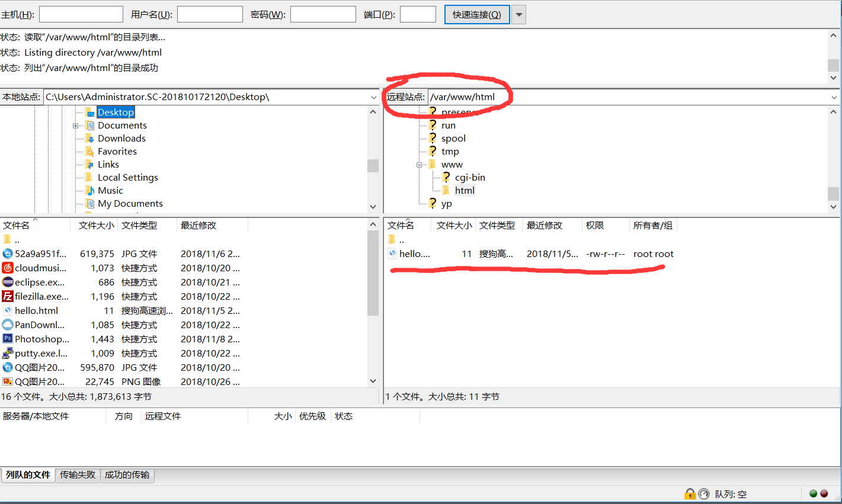Image resolution: width=842 pixels, height=504 pixels.
Task: Click the green activity indicator light
Action: pyautogui.click(x=813, y=493)
